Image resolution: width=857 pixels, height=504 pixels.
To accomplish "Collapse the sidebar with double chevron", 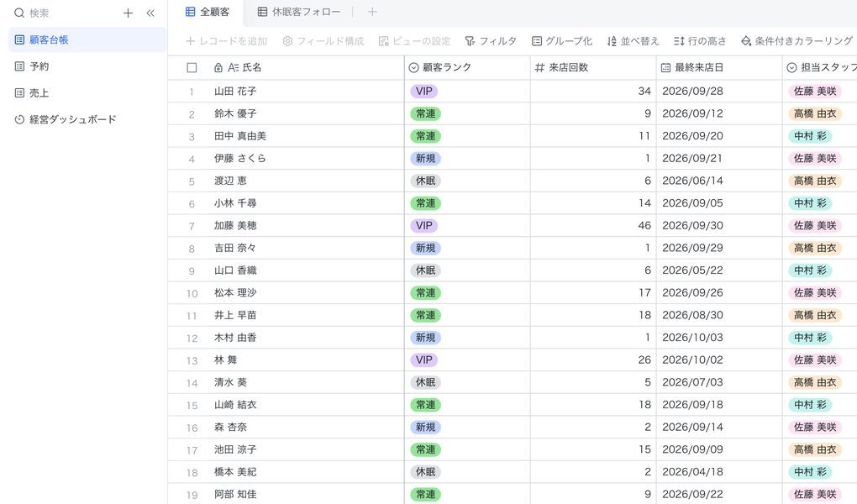I will pyautogui.click(x=150, y=13).
